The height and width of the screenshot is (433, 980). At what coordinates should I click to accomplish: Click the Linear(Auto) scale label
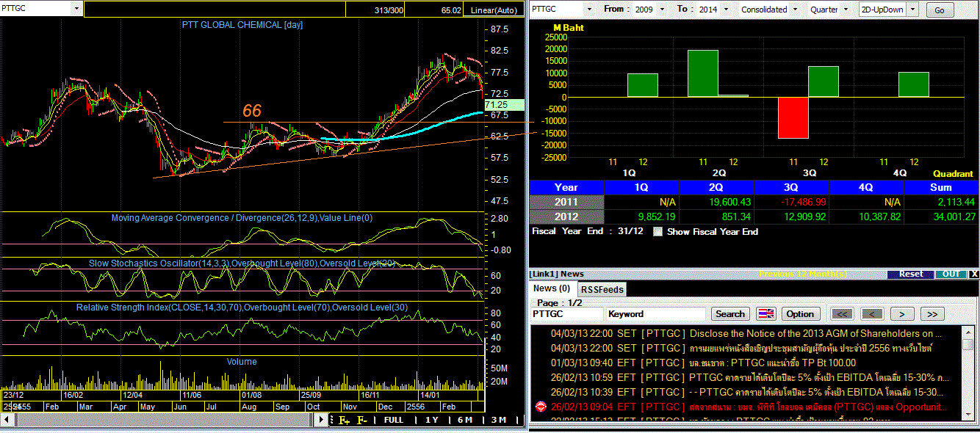tap(494, 10)
